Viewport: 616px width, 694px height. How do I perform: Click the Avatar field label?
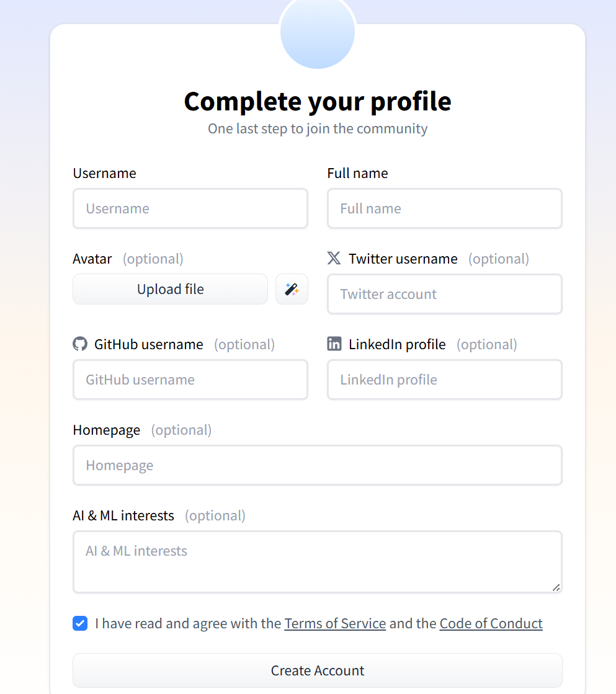92,259
